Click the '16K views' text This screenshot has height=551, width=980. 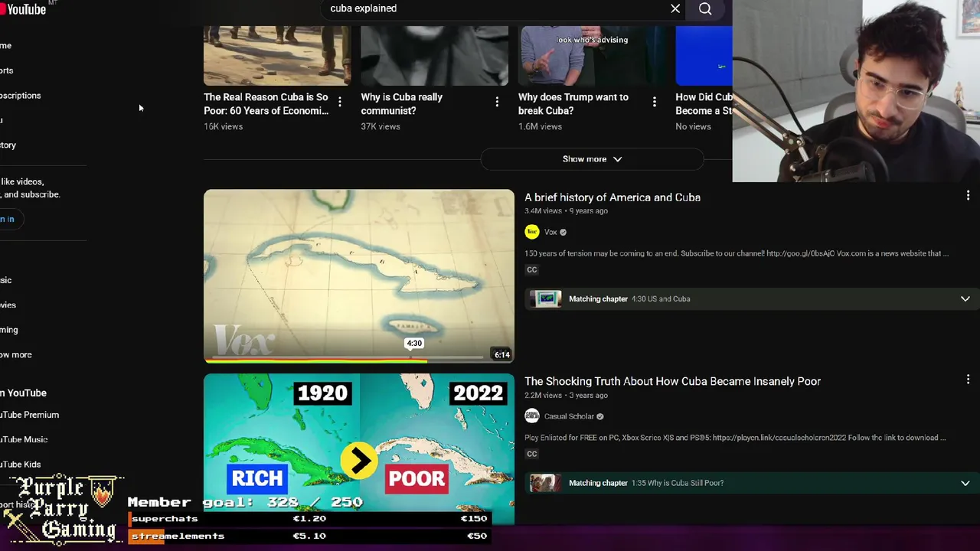pos(223,126)
